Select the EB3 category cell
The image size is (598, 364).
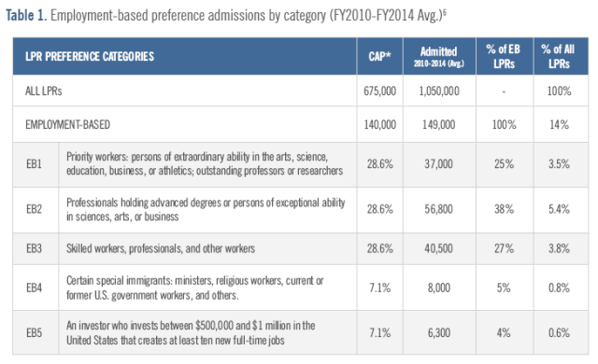point(34,248)
